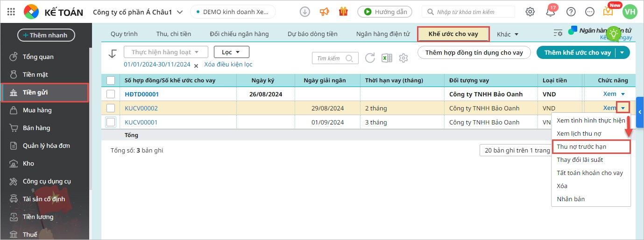Open the help question mark icon

571,12
